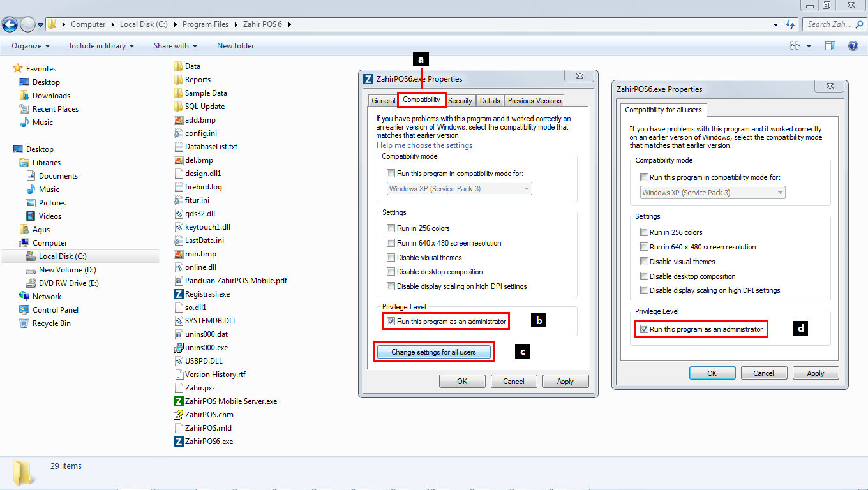Open Windows XP dropdown in all-users dialog
This screenshot has width=868, height=490.
click(x=713, y=193)
